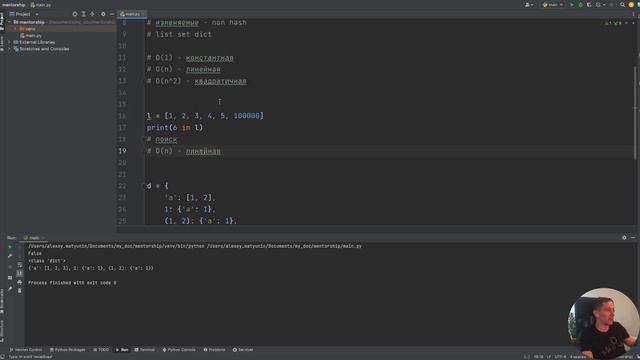Open the Terminal tool tab
This screenshot has width=640, height=360.
[144, 350]
